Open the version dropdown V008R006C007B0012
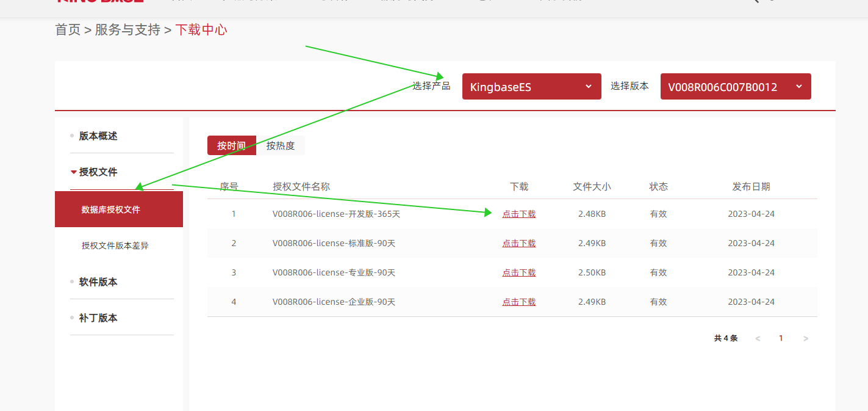This screenshot has width=868, height=411. click(x=736, y=86)
